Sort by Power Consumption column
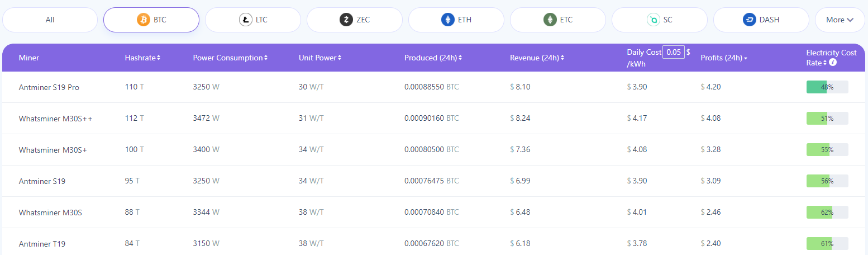Image resolution: width=868 pixels, height=255 pixels. [230, 58]
